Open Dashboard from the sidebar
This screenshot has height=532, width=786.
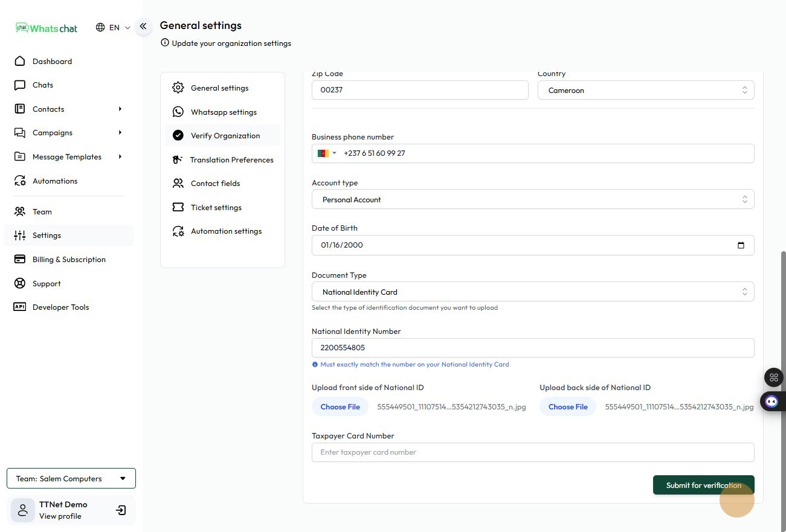tap(52, 62)
